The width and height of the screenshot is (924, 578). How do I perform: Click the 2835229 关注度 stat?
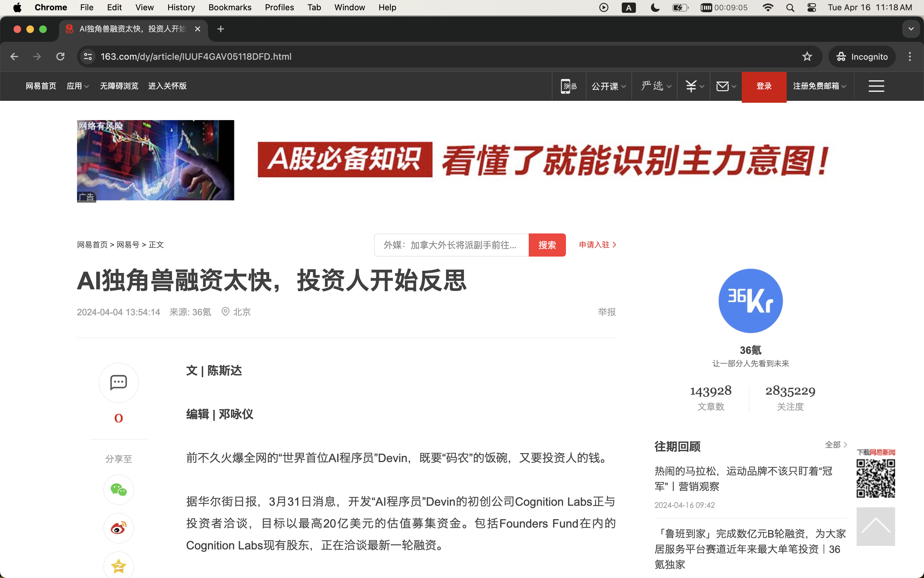coord(790,398)
